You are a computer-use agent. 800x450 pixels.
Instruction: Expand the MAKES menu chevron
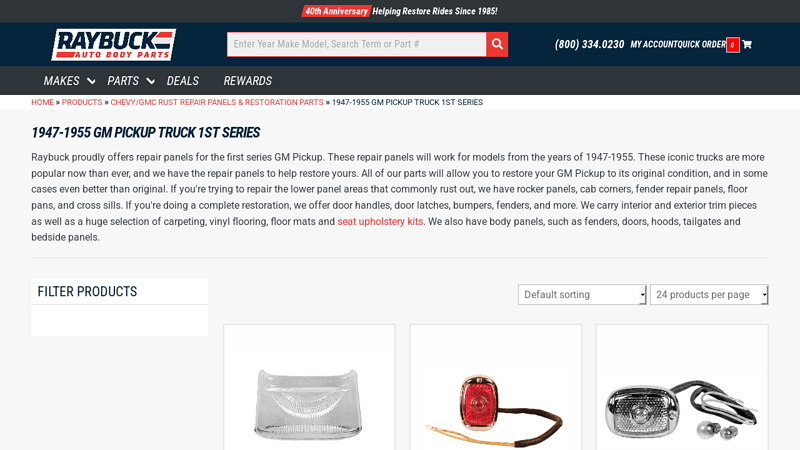click(91, 81)
